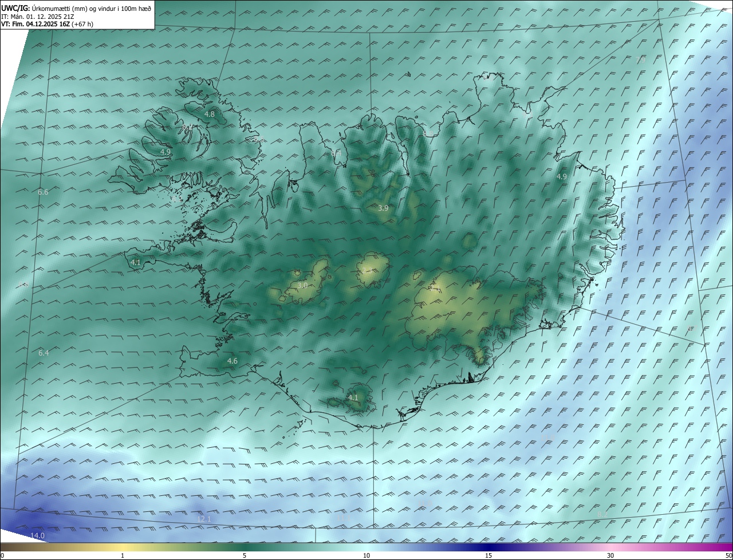
Task: Click the '1' tick on the color scale
Action: click(123, 555)
